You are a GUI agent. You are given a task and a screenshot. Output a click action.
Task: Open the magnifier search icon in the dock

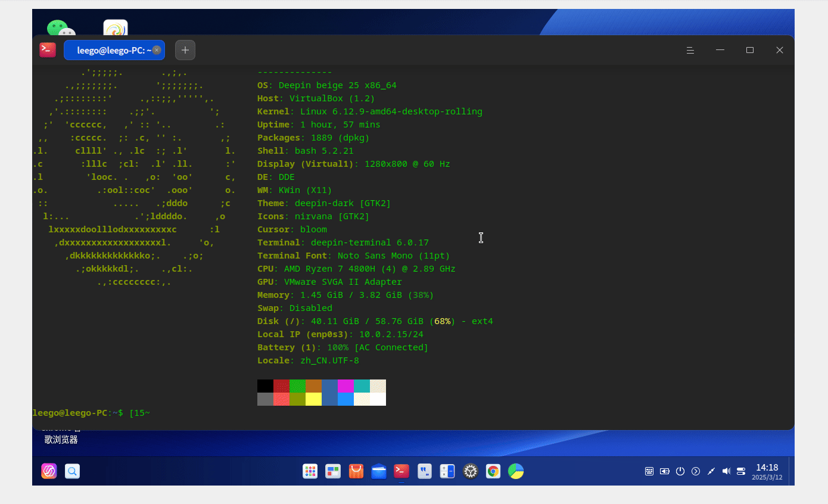[x=72, y=471]
